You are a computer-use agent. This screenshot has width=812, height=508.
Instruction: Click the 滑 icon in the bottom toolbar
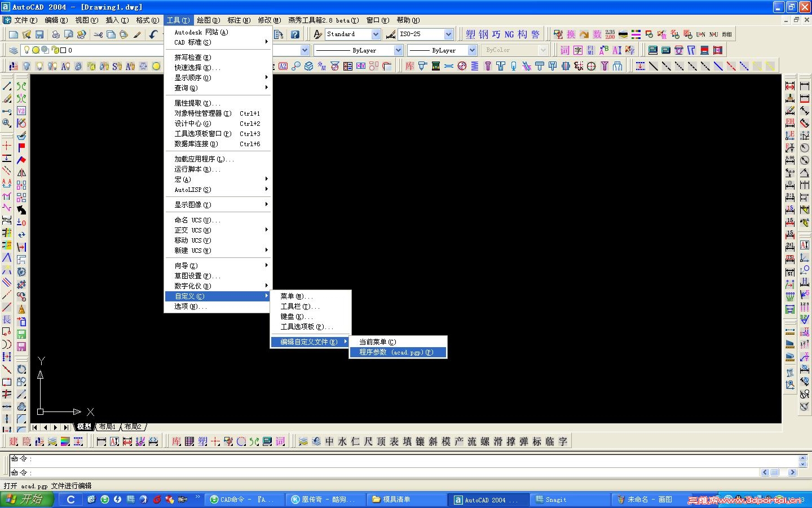pos(498,441)
